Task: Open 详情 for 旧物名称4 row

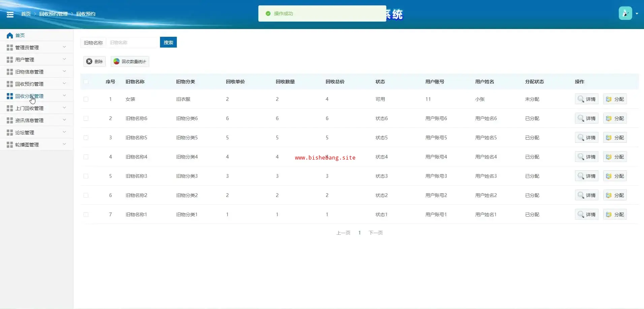Action: coord(586,157)
